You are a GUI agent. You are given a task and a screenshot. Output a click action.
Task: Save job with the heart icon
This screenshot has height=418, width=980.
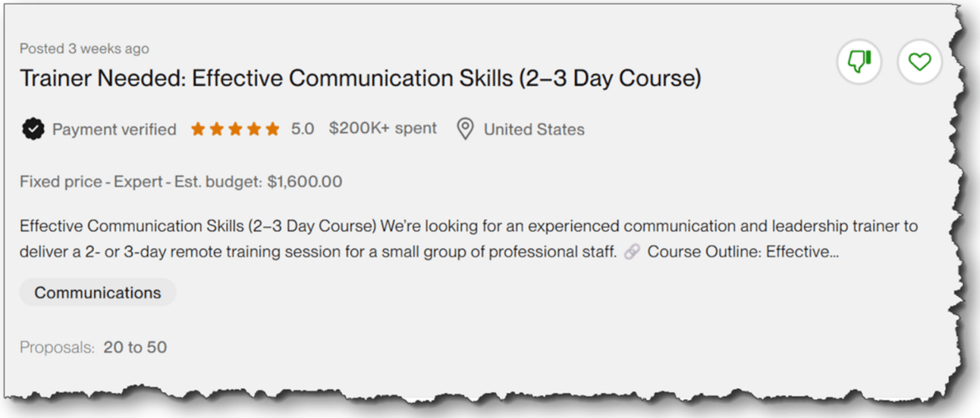tap(919, 61)
